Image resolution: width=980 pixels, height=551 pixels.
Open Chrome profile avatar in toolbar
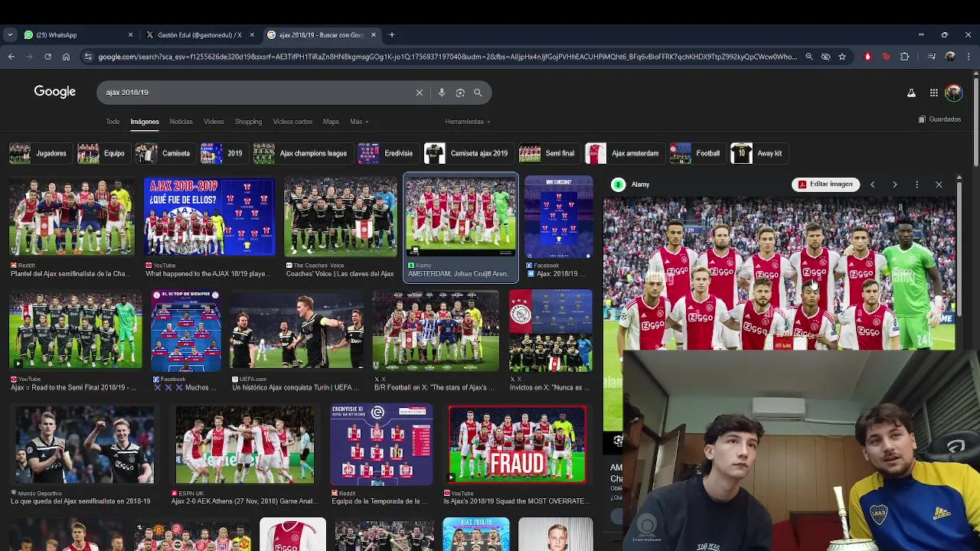pyautogui.click(x=950, y=57)
